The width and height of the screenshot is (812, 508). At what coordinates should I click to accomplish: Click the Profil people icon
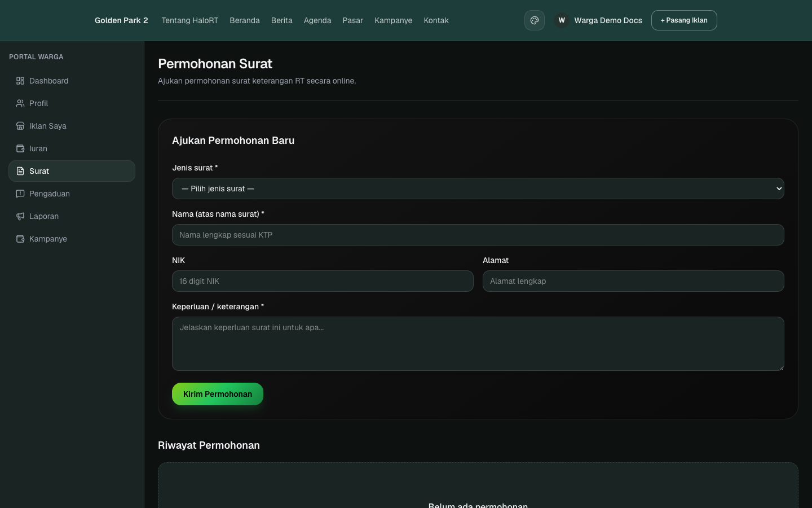click(20, 103)
